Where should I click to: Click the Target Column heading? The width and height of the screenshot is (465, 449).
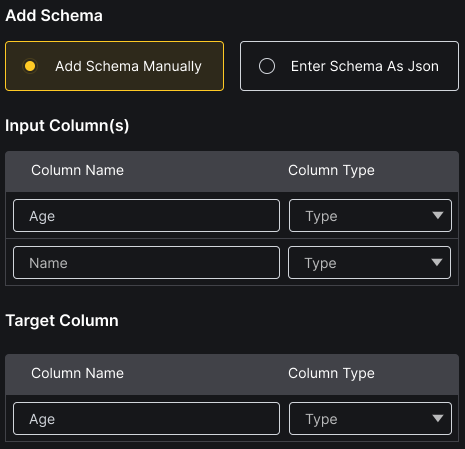[x=62, y=321]
